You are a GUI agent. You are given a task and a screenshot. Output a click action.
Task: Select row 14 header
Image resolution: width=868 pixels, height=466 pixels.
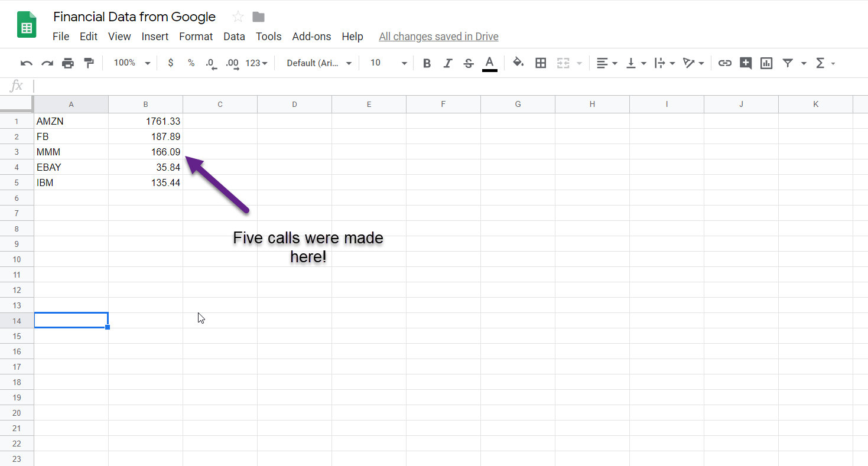tap(17, 321)
